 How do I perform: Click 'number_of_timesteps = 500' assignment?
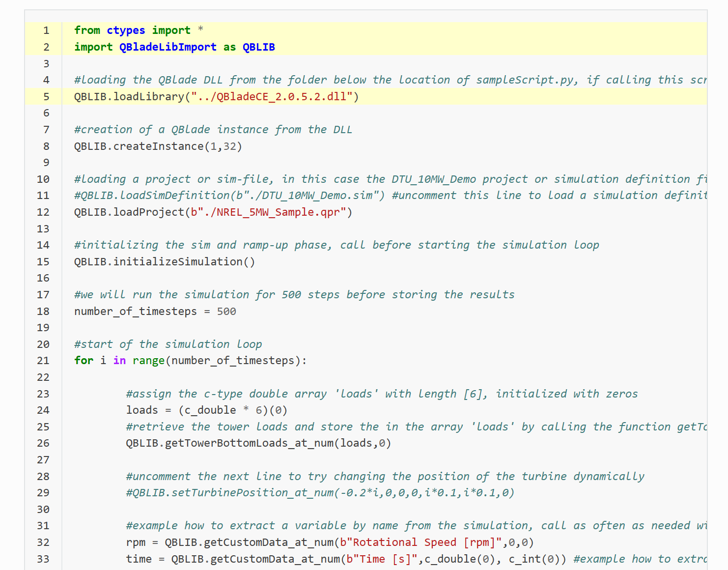click(155, 312)
